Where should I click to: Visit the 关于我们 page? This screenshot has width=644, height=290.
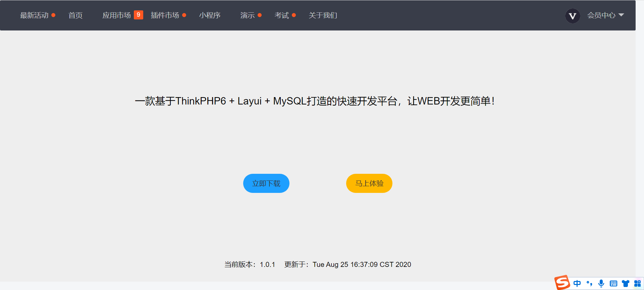323,15
